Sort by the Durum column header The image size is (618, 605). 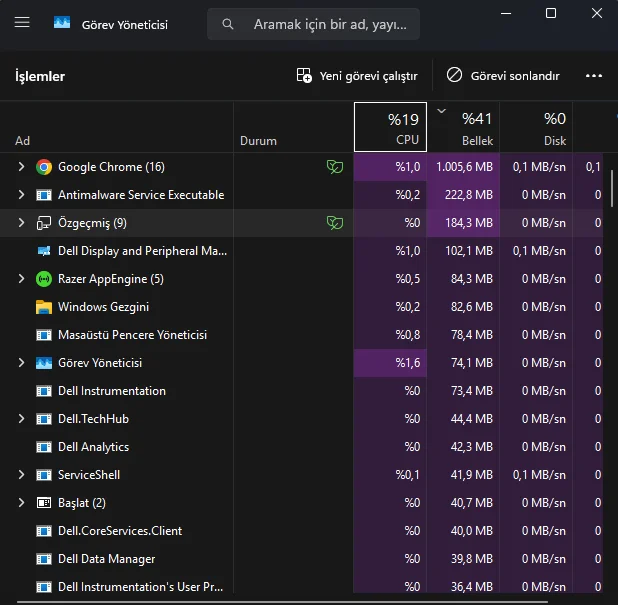coord(258,141)
